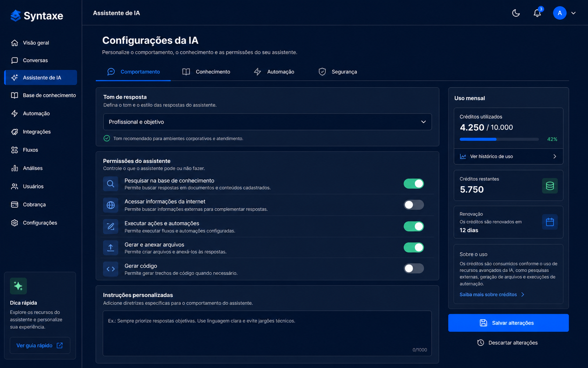Click the code brackets icon
This screenshot has width=588, height=368.
(111, 269)
